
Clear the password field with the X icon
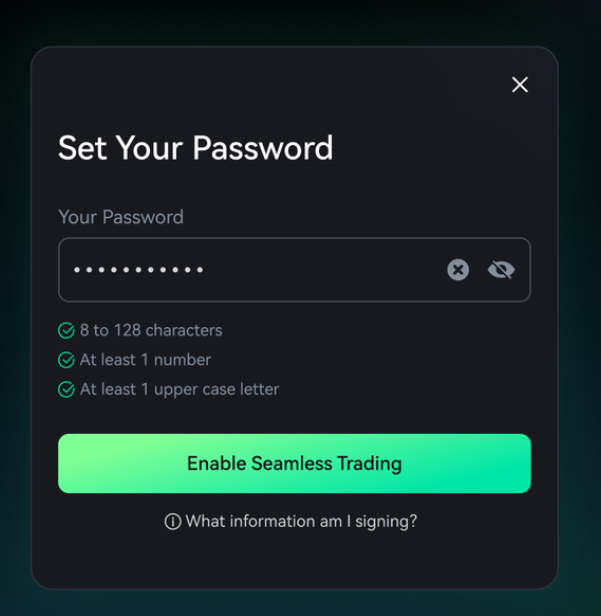pos(458,269)
